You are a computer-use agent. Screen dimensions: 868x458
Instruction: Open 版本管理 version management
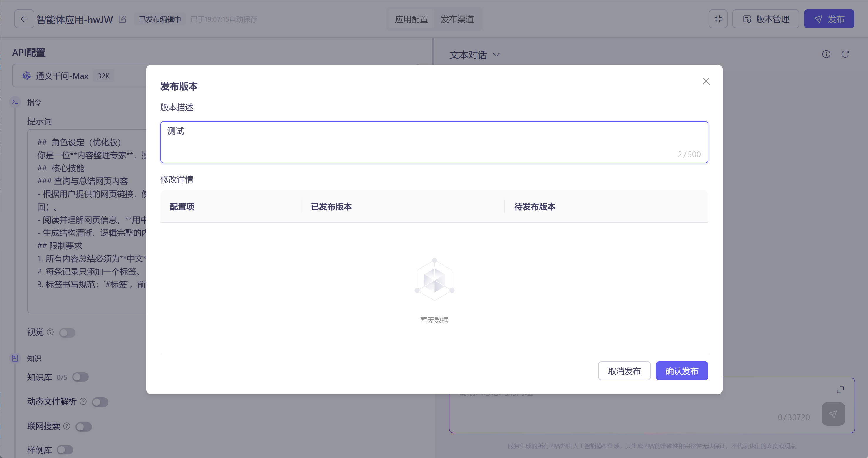pos(765,19)
